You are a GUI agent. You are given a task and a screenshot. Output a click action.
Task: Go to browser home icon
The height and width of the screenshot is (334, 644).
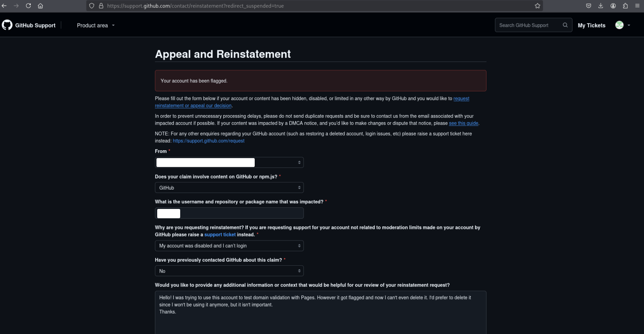(x=40, y=6)
